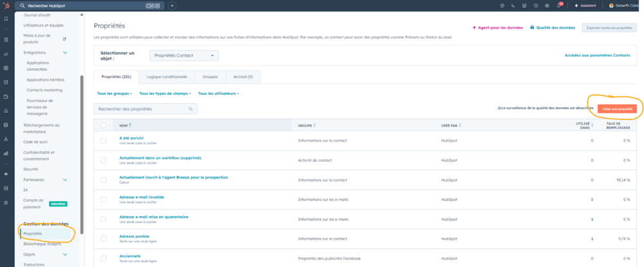Open the Tous les utilisateurs filter
This screenshot has width=644, height=267.
point(218,94)
